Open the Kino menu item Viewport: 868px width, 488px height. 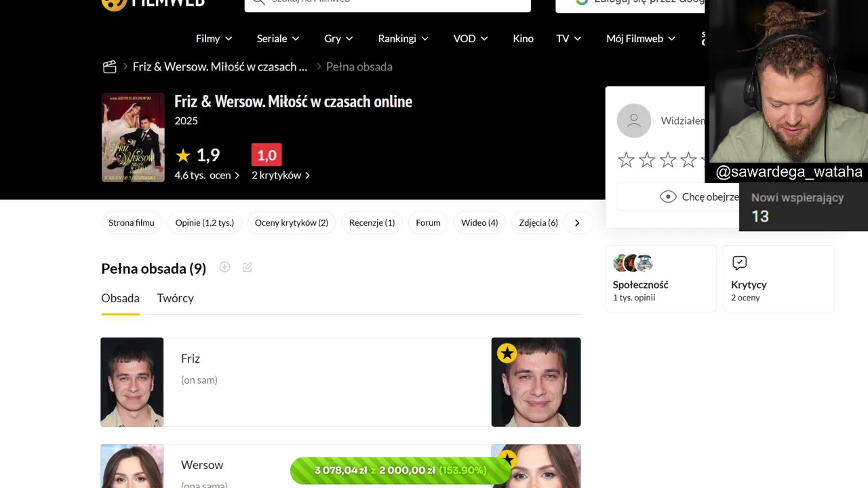[523, 39]
